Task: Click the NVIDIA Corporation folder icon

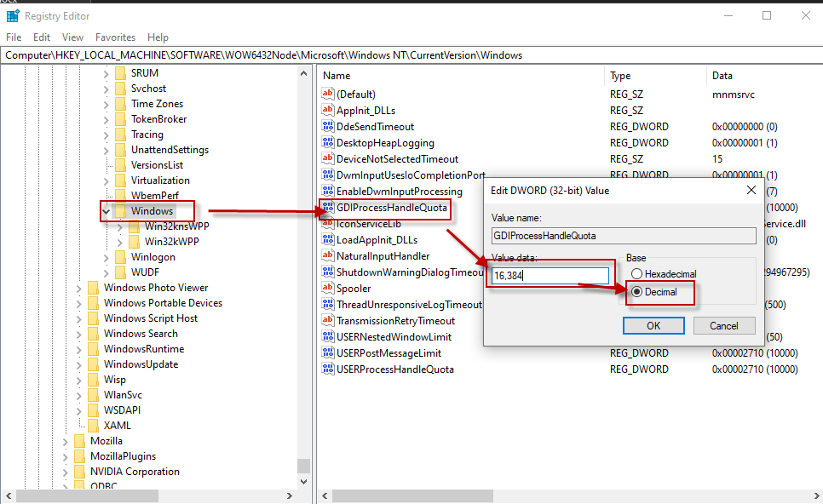Action: [80, 472]
